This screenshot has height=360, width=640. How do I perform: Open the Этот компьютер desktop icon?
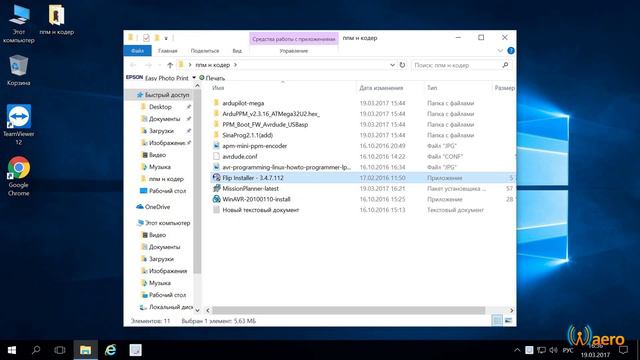19,23
